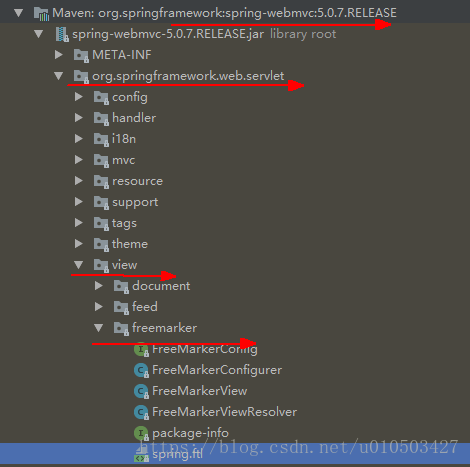Screen dimensions: 470x467
Task: Select the freemarker package label
Action: pyautogui.click(x=164, y=328)
